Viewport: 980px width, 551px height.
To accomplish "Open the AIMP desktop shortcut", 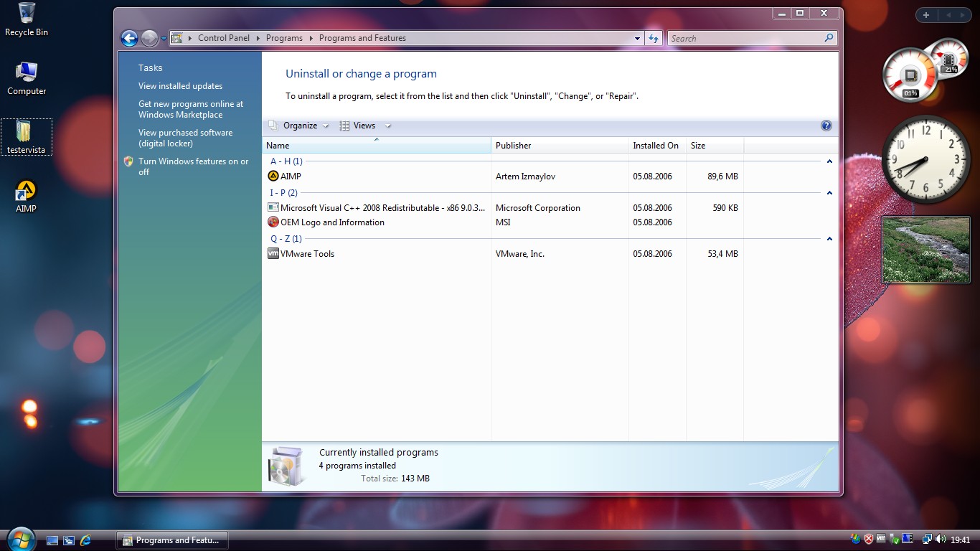I will point(26,197).
